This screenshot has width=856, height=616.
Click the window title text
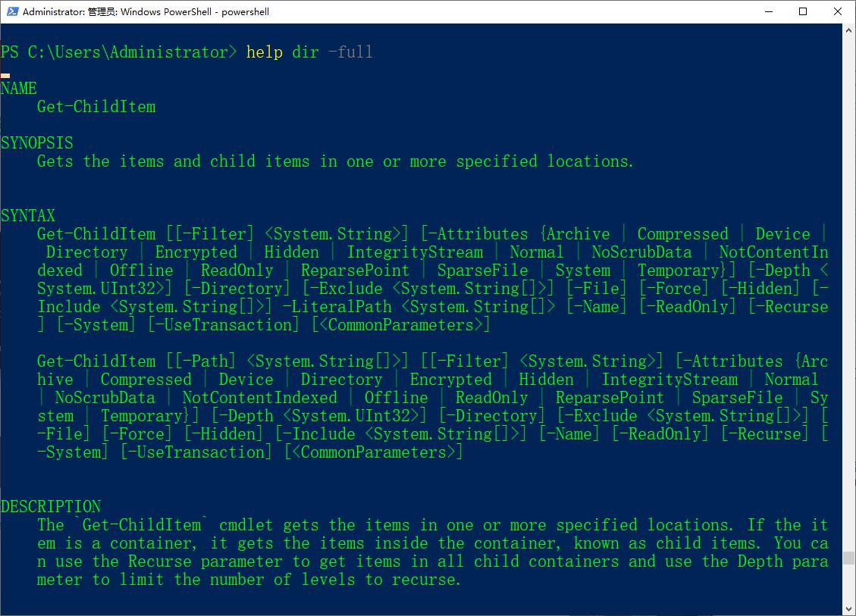(x=146, y=11)
